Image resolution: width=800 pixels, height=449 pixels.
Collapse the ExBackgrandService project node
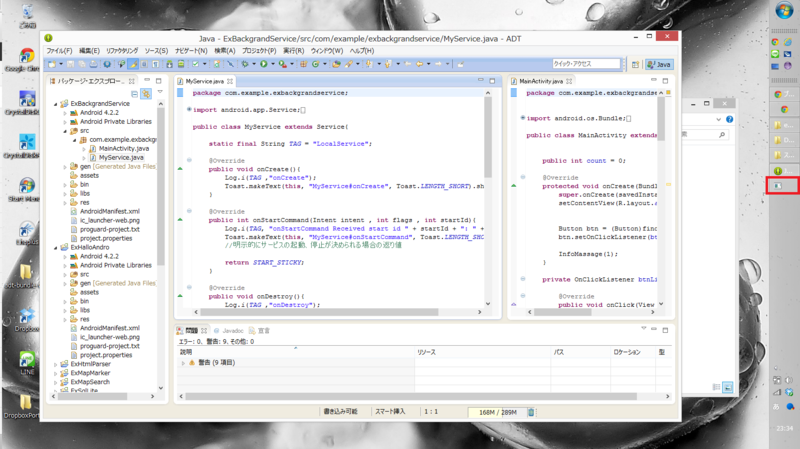[x=56, y=104]
